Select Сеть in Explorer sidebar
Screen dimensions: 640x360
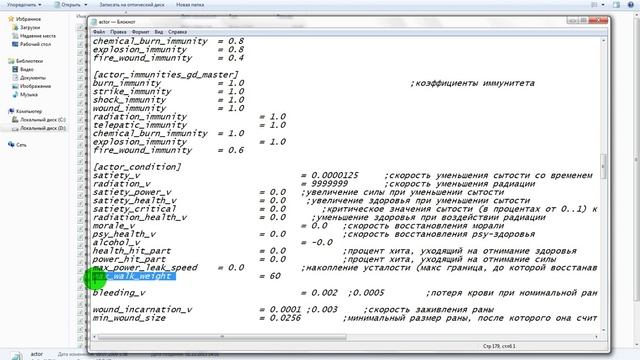point(21,145)
